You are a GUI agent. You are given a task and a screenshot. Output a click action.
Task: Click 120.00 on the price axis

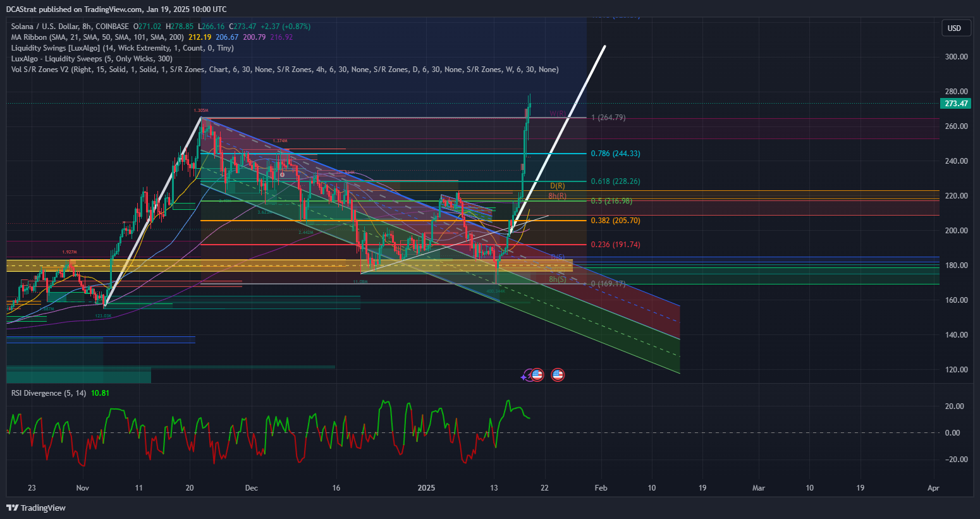coord(956,370)
